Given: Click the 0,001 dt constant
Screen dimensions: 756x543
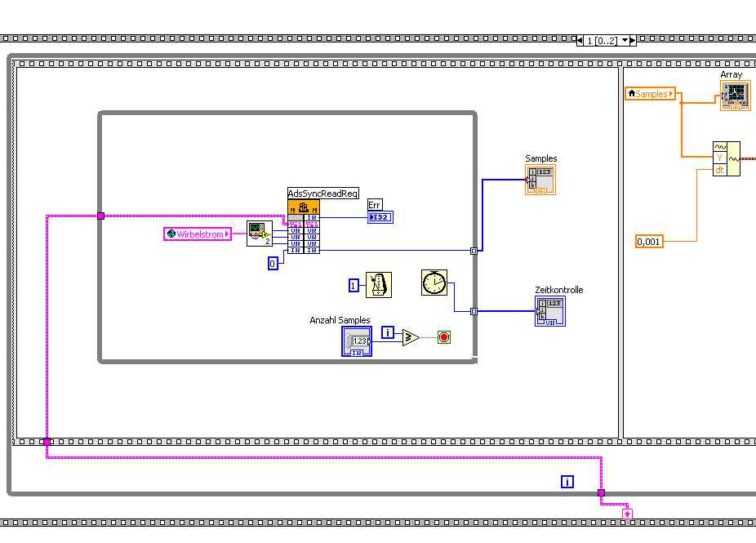Looking at the screenshot, I should [x=649, y=242].
